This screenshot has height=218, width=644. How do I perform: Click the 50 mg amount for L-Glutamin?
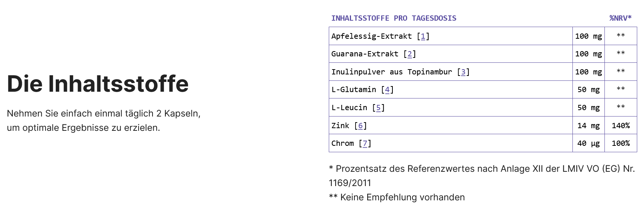pyautogui.click(x=588, y=89)
